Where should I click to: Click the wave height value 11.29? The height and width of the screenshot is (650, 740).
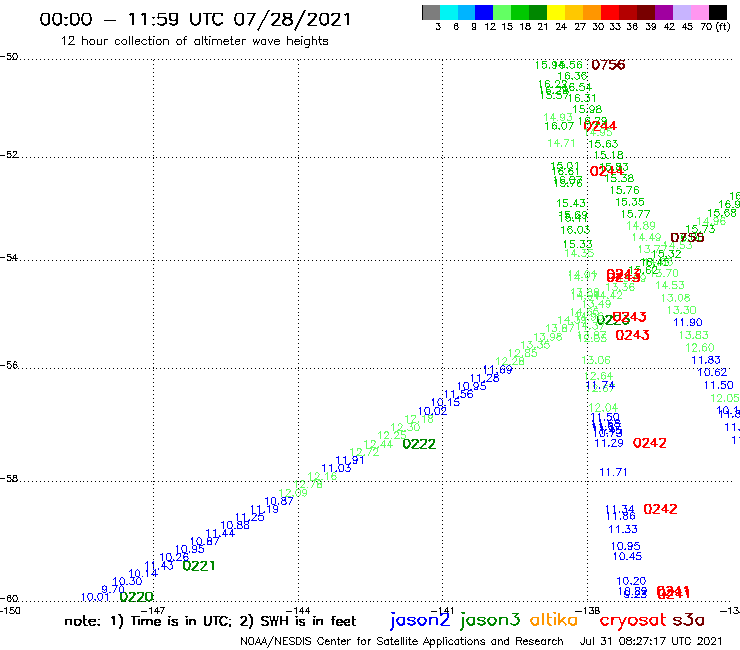point(609,443)
